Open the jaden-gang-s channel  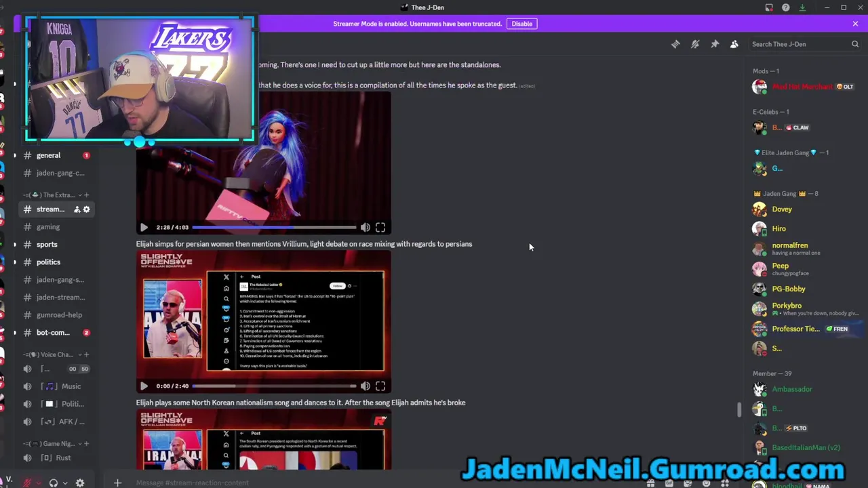pos(56,280)
